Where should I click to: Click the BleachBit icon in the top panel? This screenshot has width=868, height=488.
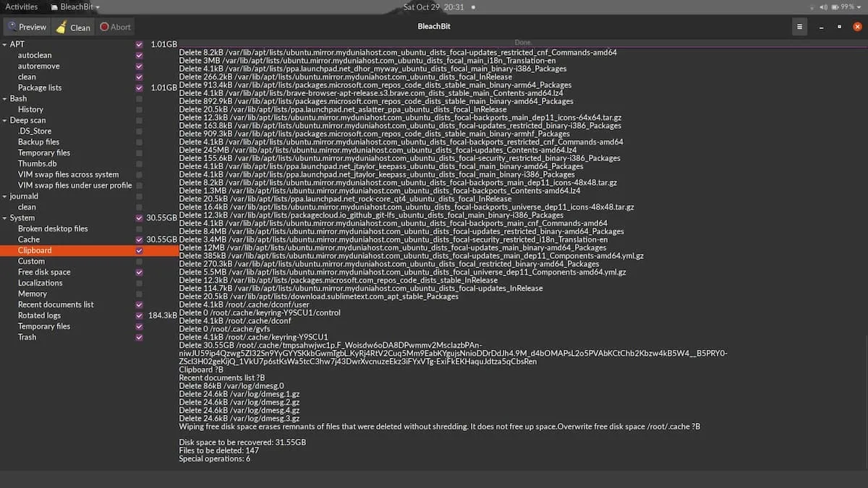[53, 6]
